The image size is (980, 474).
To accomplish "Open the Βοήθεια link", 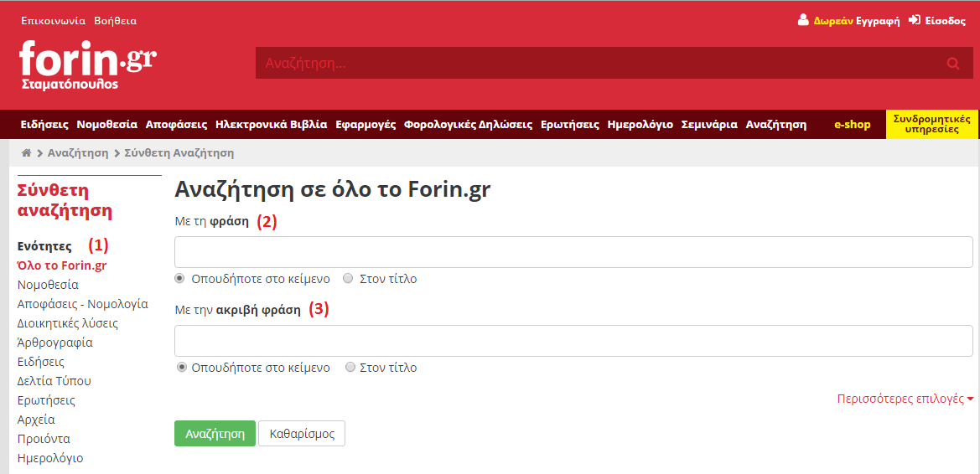I will 115,21.
